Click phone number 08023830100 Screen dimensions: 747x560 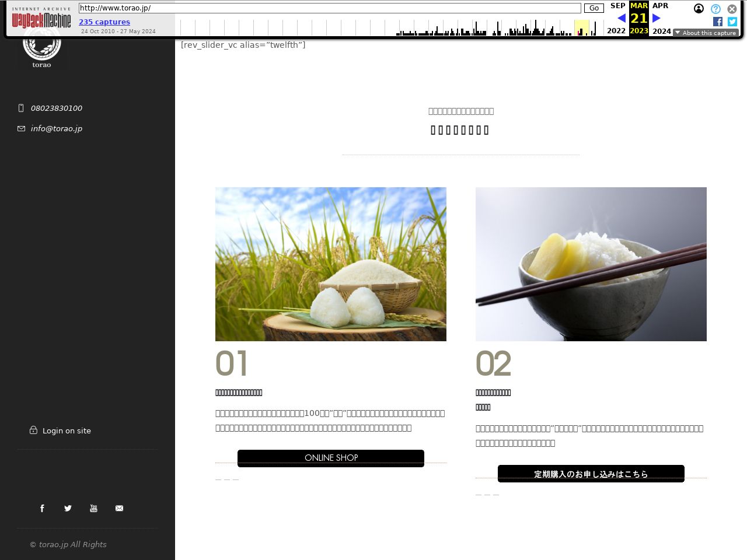pos(57,108)
